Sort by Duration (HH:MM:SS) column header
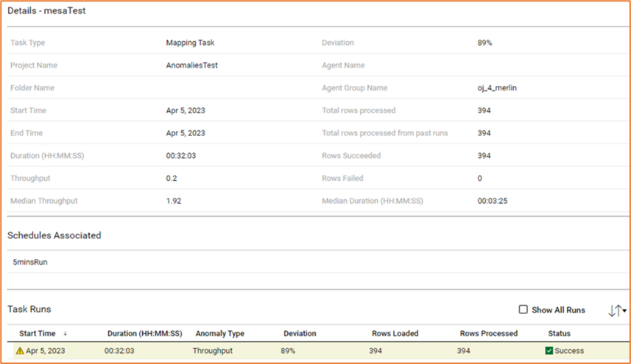The height and width of the screenshot is (364, 631). 144,333
